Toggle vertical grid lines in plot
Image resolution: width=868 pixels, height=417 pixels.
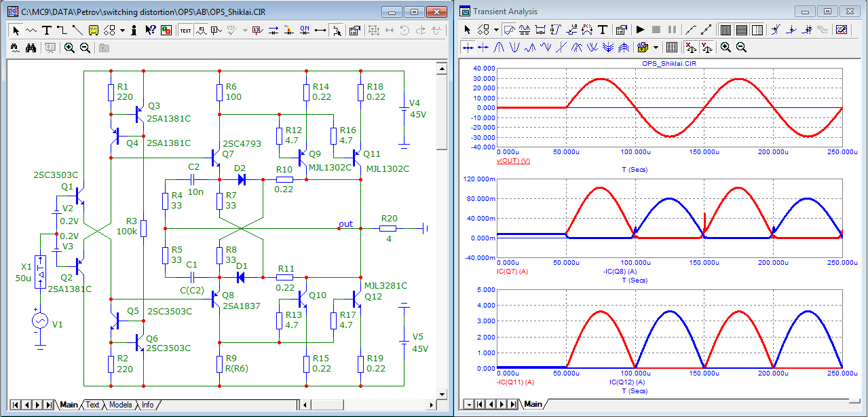(x=725, y=30)
